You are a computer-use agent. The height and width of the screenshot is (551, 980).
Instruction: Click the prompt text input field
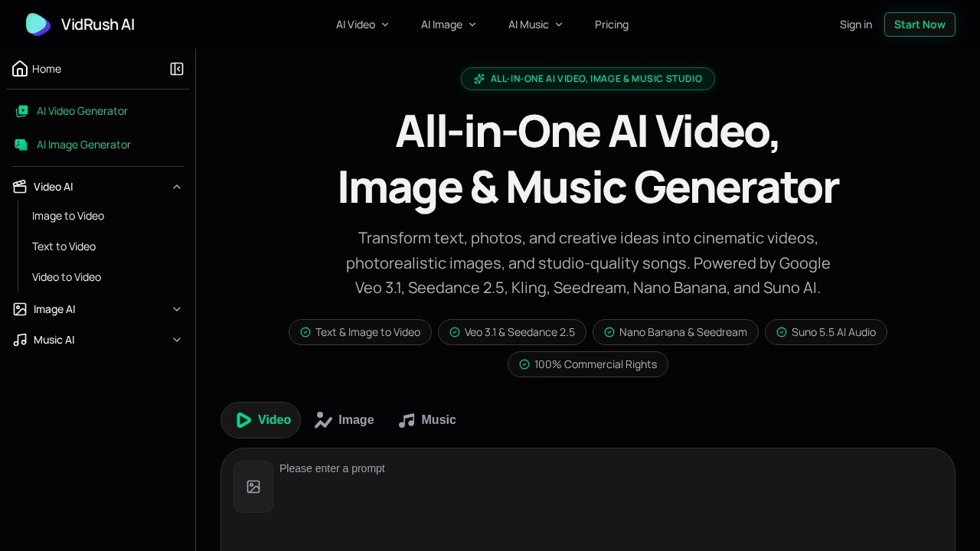click(x=612, y=501)
